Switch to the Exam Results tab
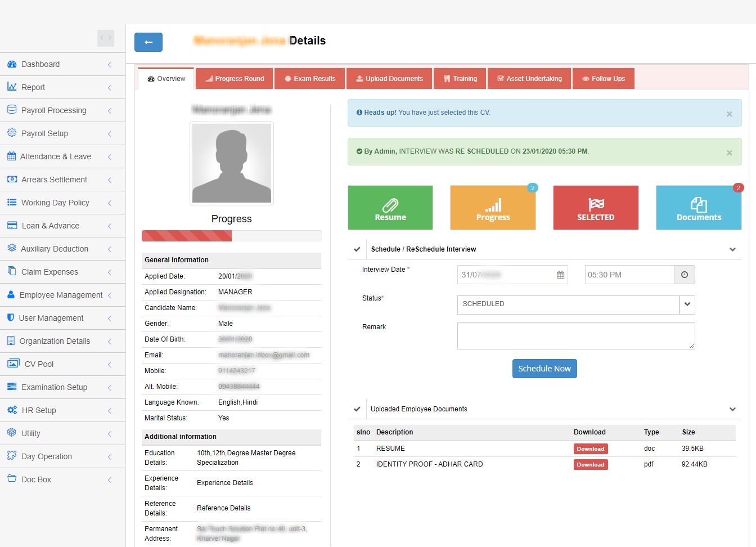The height and width of the screenshot is (547, 756). pos(310,79)
